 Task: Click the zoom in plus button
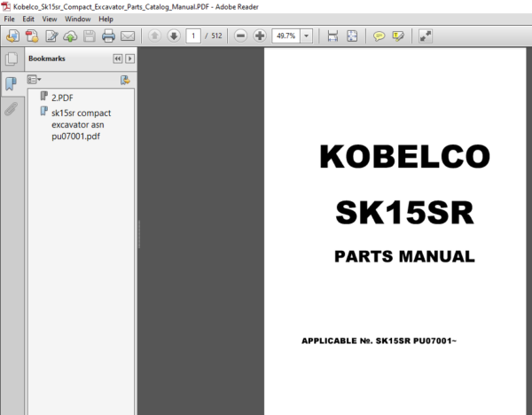260,35
